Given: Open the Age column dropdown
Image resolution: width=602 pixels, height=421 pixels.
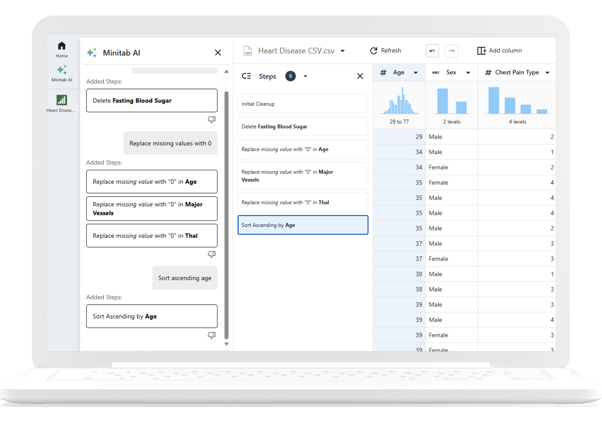Looking at the screenshot, I should tap(415, 73).
